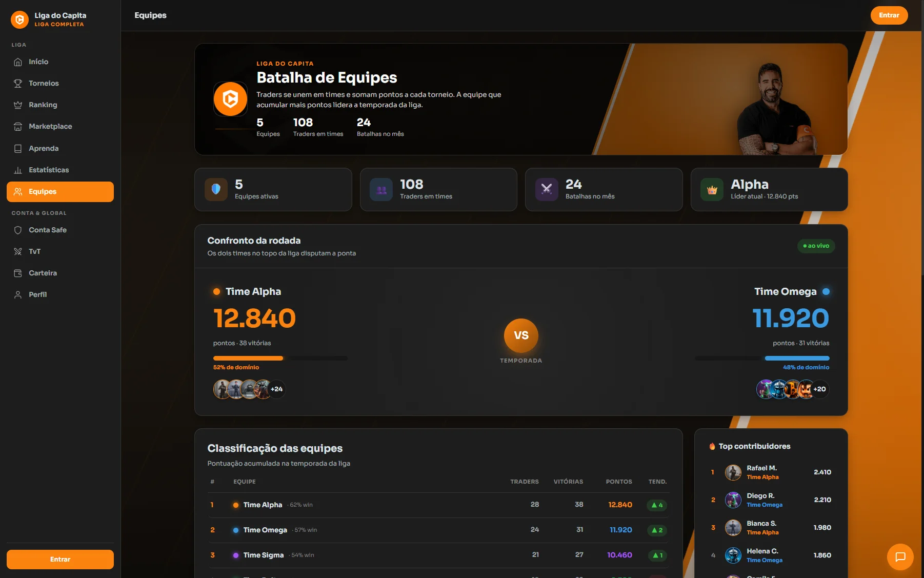Click the Time Alpha domínio progress bar
This screenshot has height=578, width=924.
pyautogui.click(x=280, y=358)
